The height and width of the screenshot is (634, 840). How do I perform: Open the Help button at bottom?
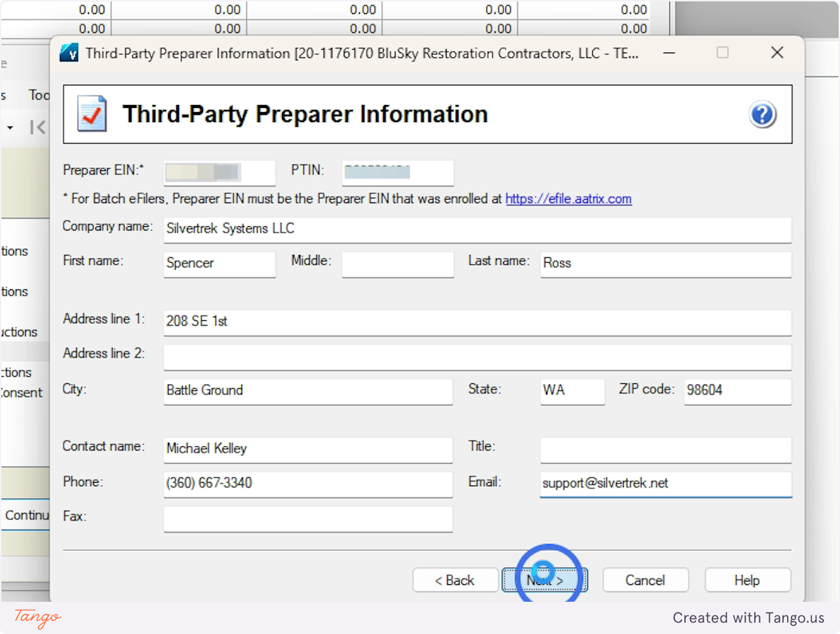click(x=748, y=580)
